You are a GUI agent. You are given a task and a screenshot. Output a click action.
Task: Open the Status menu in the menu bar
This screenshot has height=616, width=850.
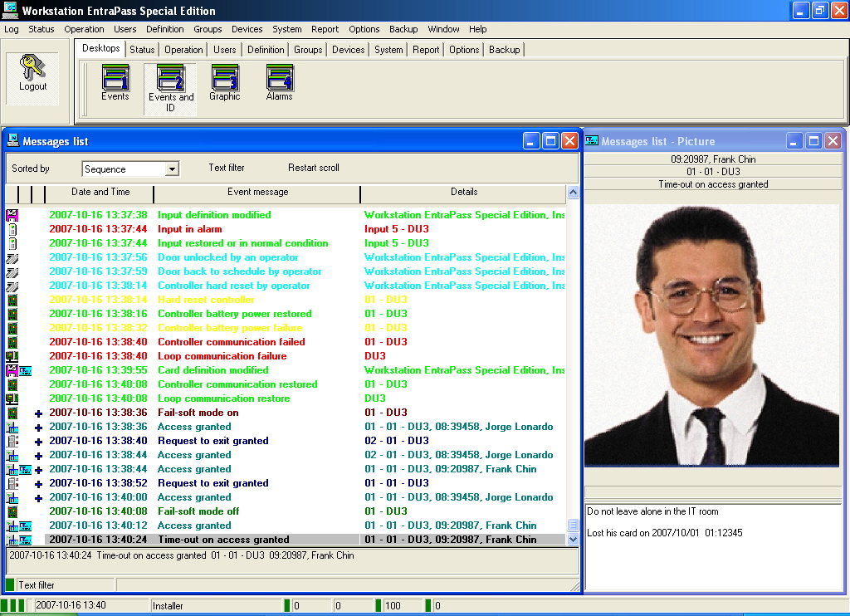[42, 29]
